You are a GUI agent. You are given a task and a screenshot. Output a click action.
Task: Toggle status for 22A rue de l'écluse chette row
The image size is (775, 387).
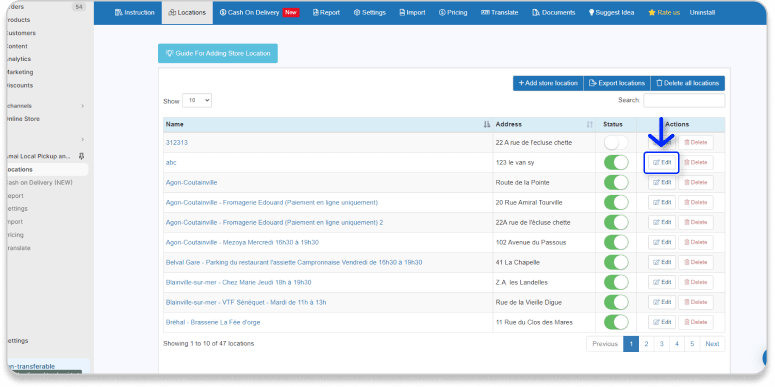pyautogui.click(x=616, y=222)
